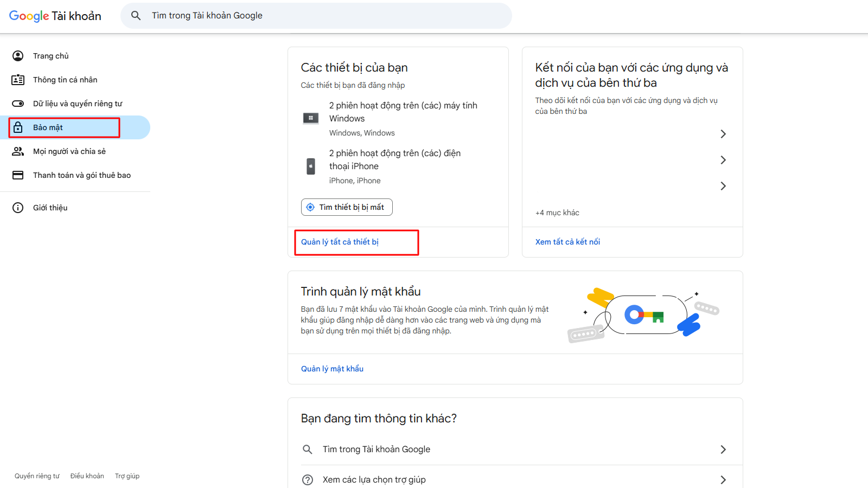This screenshot has width=868, height=488.
Task: Click the Windows computer device icon
Action: (x=310, y=118)
